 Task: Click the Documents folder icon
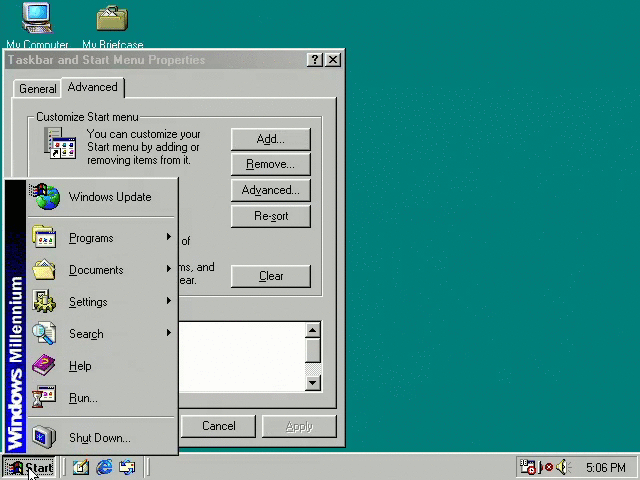(x=44, y=269)
